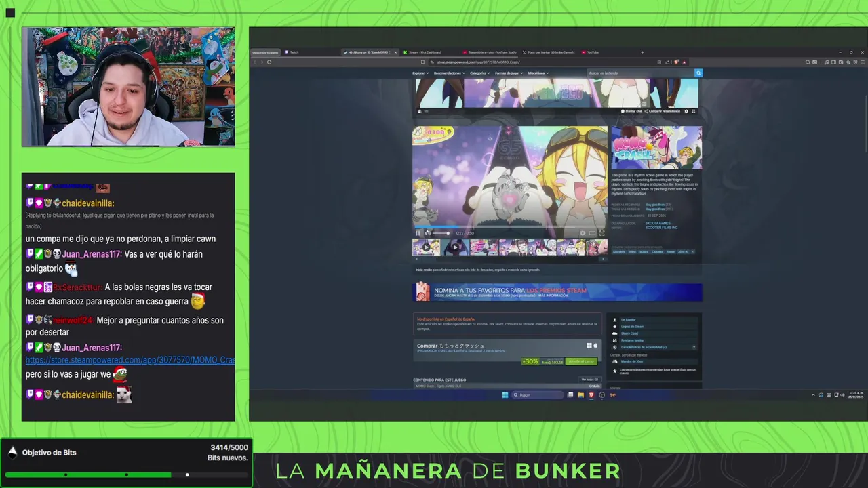Click Brave browser taskbar icon
The image size is (868, 488).
591,395
